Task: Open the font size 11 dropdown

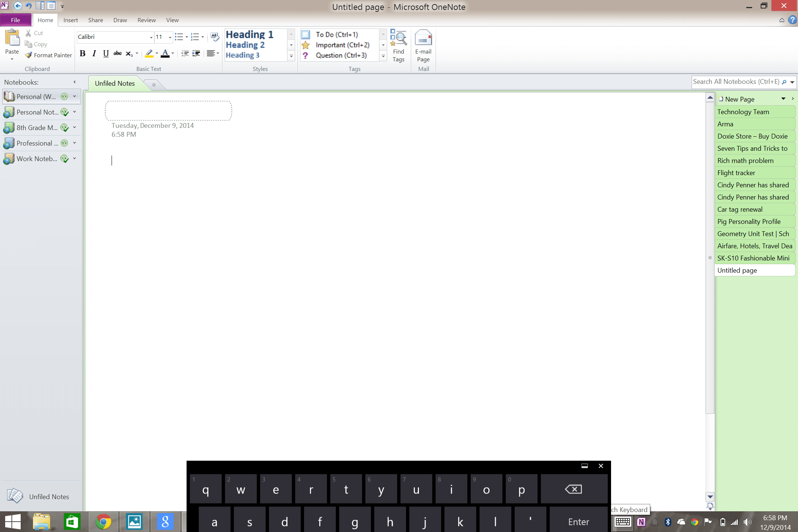Action: tap(170, 37)
